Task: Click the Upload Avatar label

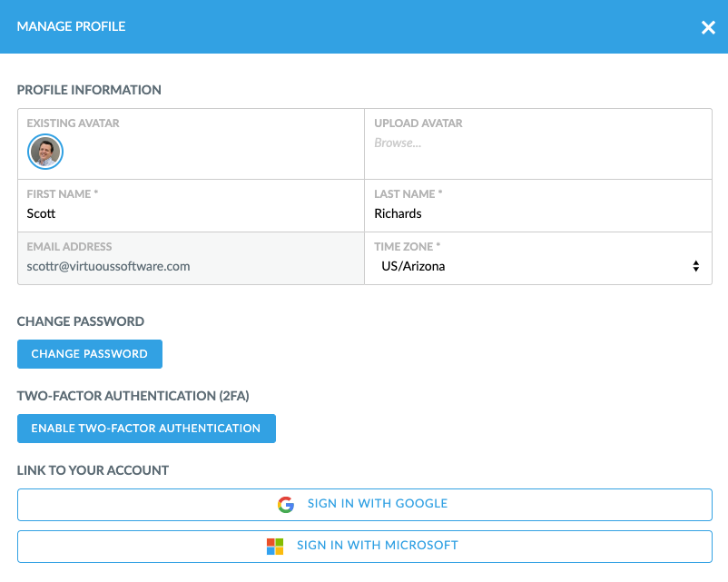Action: point(418,123)
